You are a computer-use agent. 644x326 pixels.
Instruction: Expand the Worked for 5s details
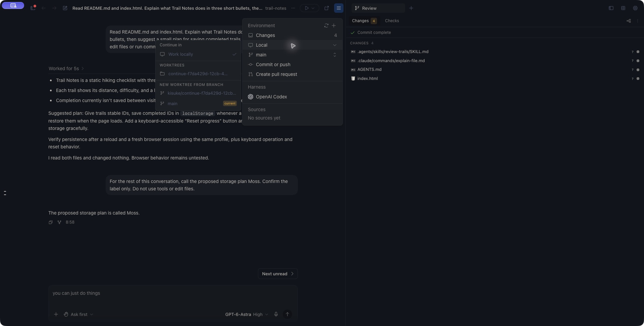[x=66, y=68]
